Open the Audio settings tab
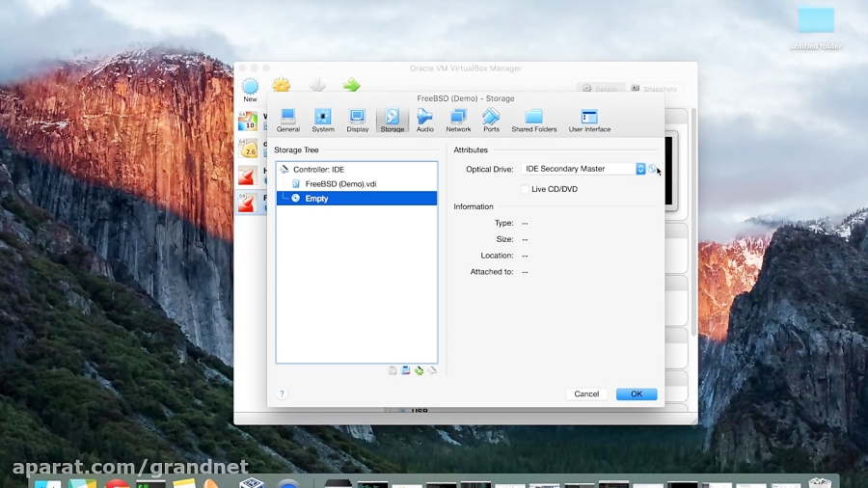 coord(424,120)
